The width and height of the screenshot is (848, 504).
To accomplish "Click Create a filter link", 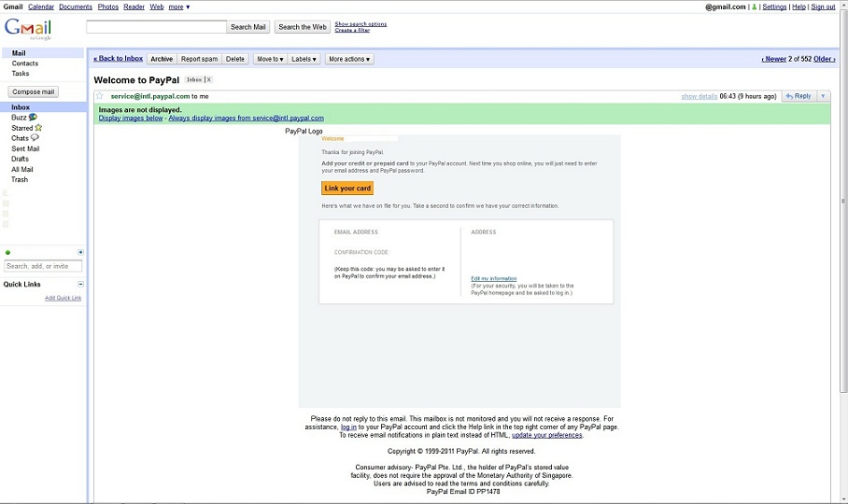I will tap(352, 30).
